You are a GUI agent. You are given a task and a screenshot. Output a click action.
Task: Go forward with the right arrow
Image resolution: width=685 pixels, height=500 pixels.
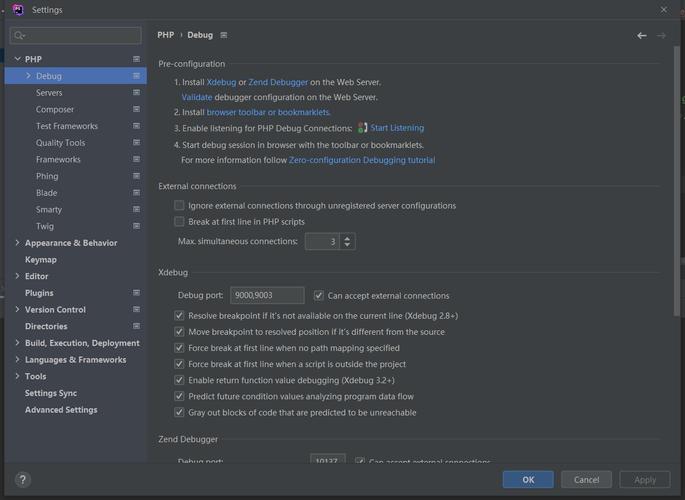click(661, 35)
